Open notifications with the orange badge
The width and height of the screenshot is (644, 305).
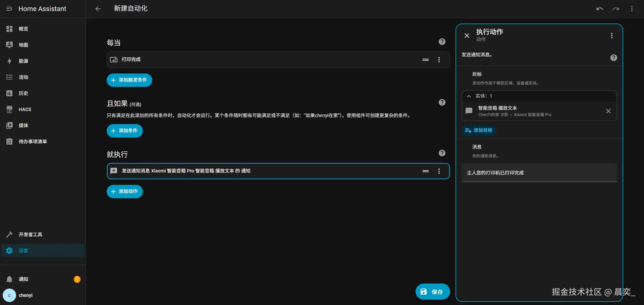pyautogui.click(x=23, y=279)
